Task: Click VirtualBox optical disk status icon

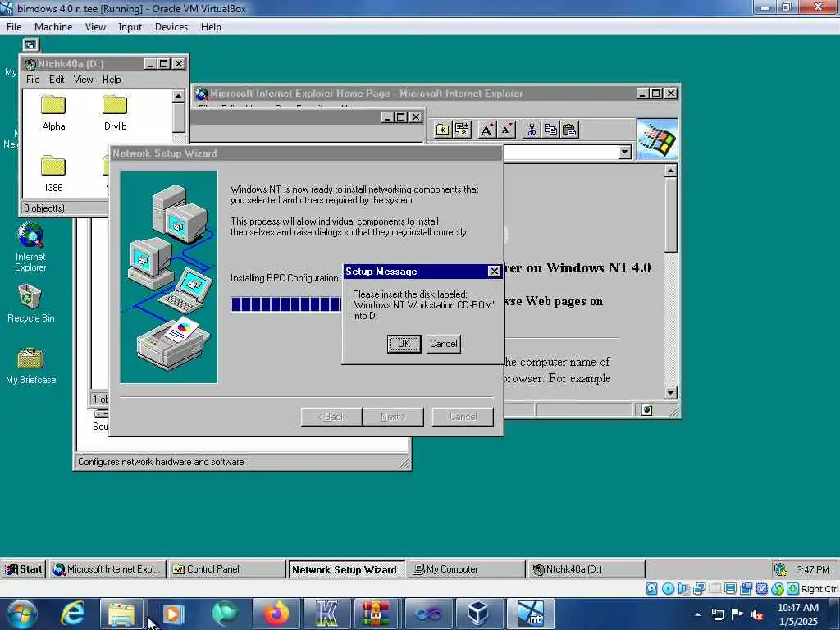Action: [668, 589]
